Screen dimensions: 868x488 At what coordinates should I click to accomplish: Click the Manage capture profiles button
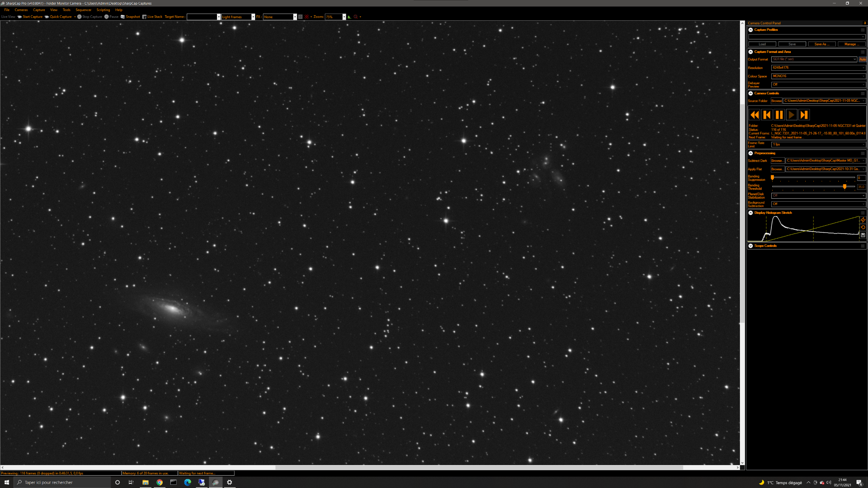coord(851,44)
